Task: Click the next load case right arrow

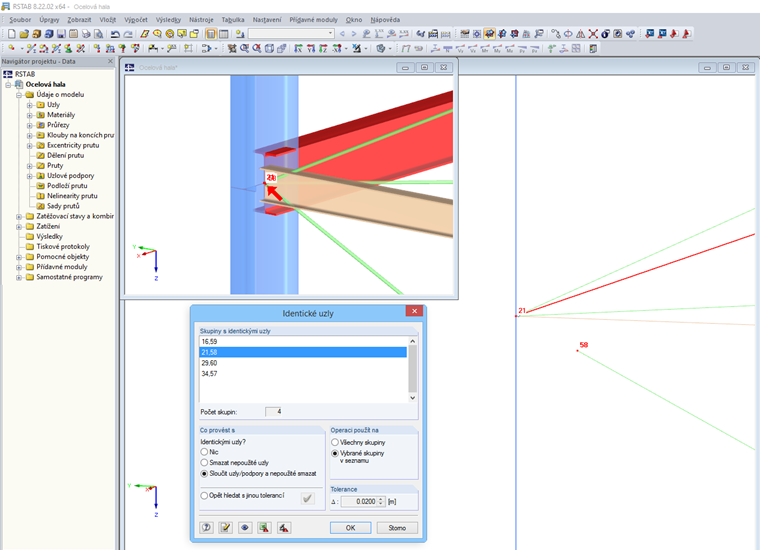Action: pyautogui.click(x=354, y=33)
